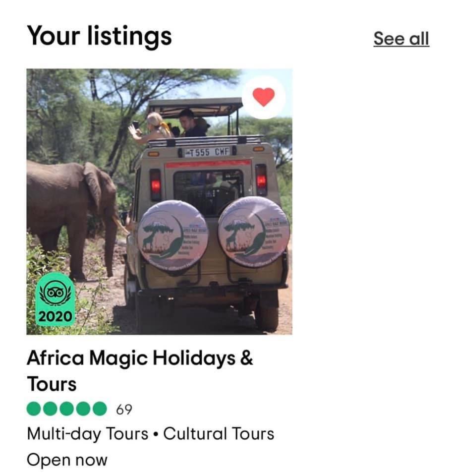Click the left spare tire cover logo
Screen dimensions: 456x476
[x=172, y=235]
